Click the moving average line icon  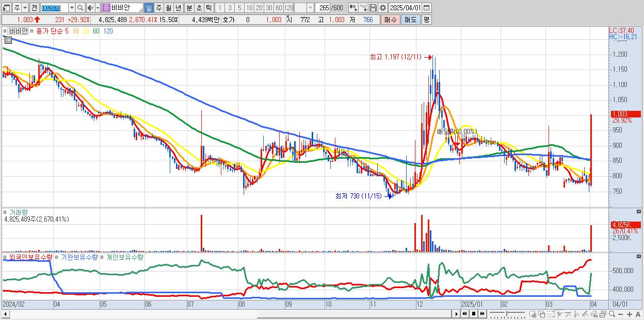[568, 314]
